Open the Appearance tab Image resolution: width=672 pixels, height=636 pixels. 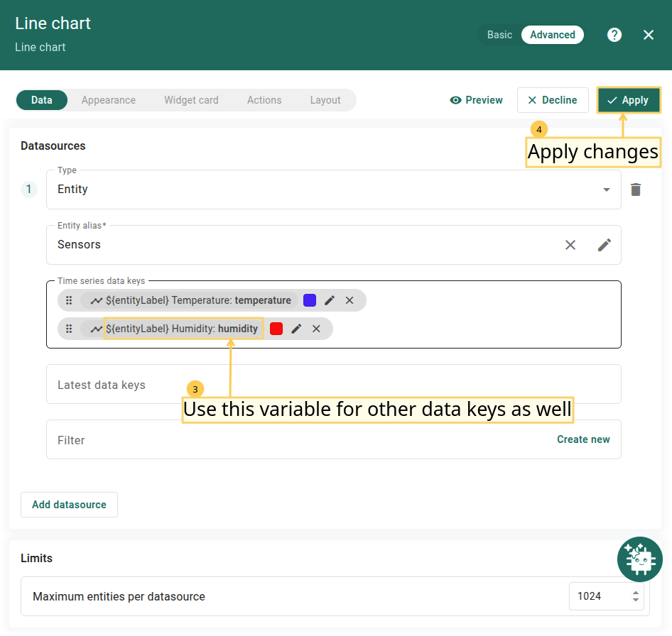[108, 100]
